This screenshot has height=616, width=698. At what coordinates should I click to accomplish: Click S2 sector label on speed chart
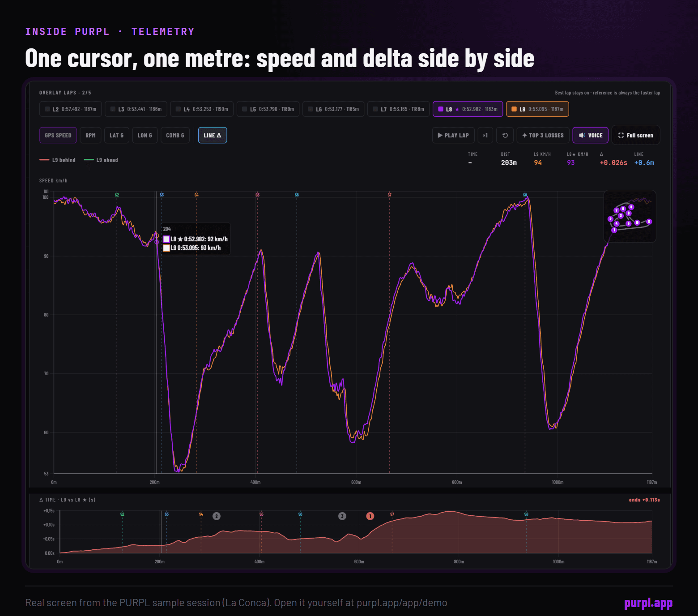[x=117, y=195]
